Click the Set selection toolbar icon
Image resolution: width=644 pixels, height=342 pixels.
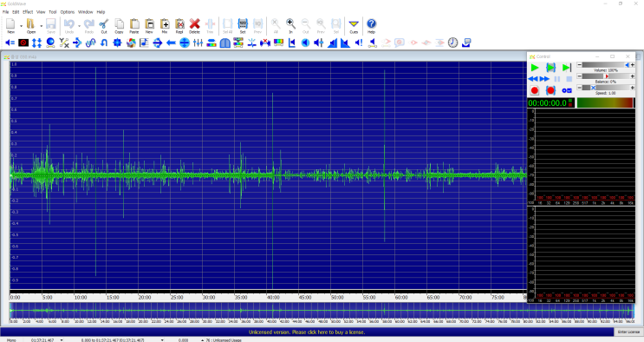pos(243,25)
